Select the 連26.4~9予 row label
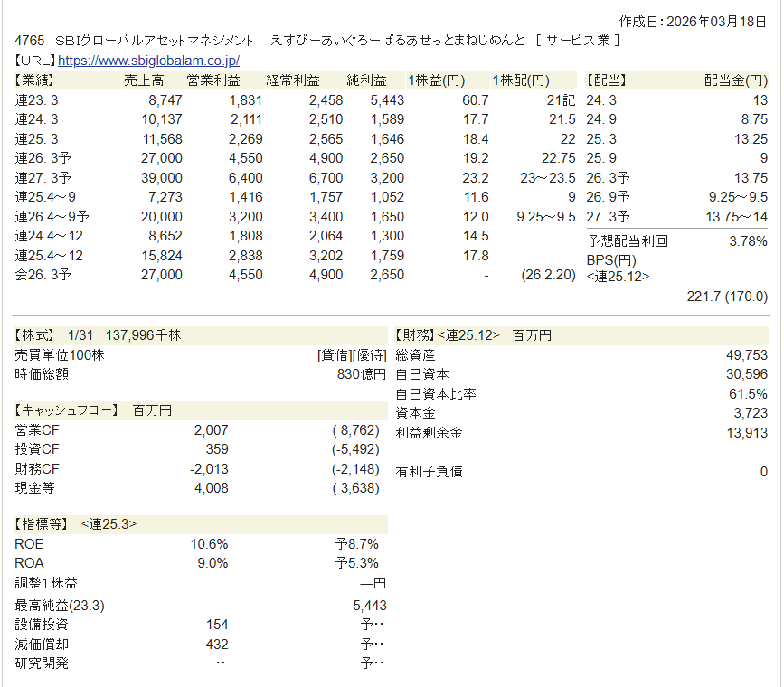The image size is (784, 687). coord(52,217)
